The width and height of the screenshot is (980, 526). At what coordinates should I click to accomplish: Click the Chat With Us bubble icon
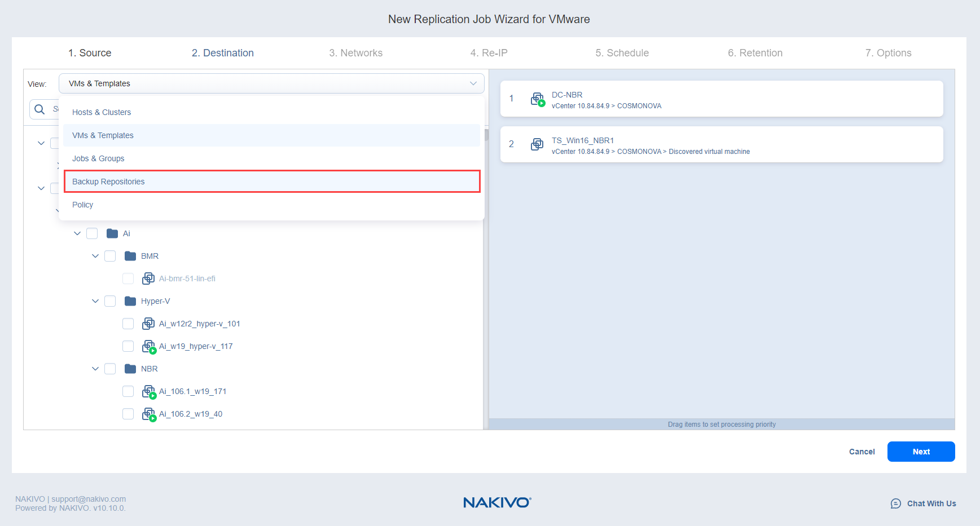[895, 503]
